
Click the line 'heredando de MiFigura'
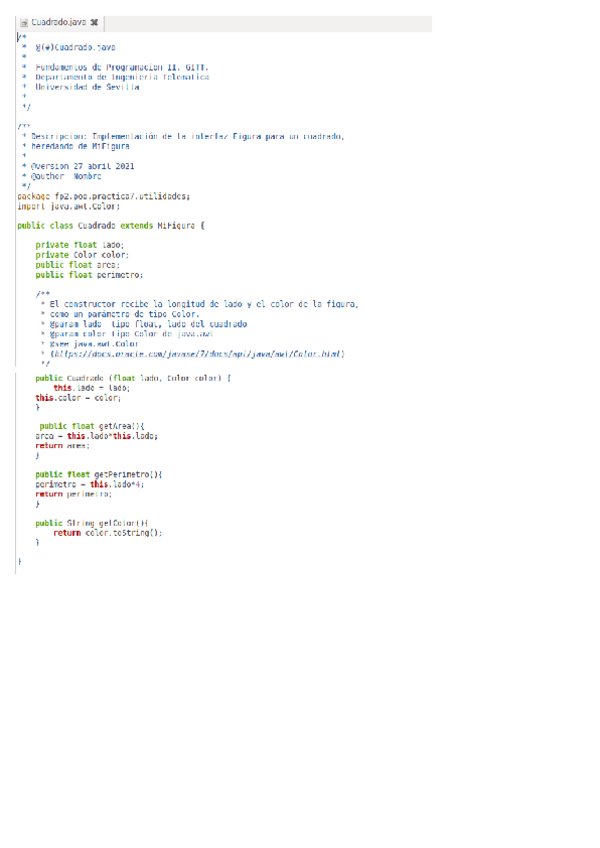pos(80,146)
